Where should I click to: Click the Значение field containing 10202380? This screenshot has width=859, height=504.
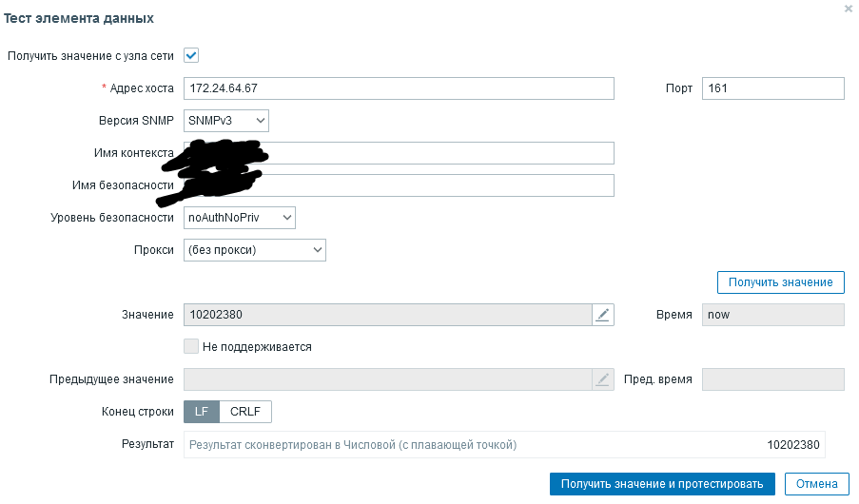click(x=387, y=315)
